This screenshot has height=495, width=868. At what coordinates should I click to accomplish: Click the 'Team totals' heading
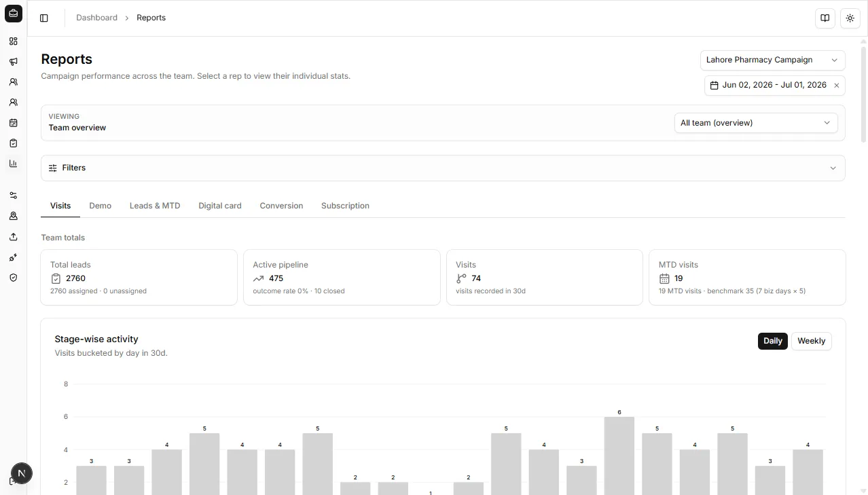click(63, 238)
